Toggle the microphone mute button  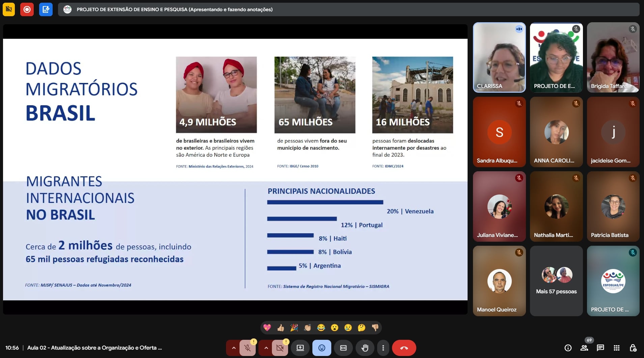(248, 348)
